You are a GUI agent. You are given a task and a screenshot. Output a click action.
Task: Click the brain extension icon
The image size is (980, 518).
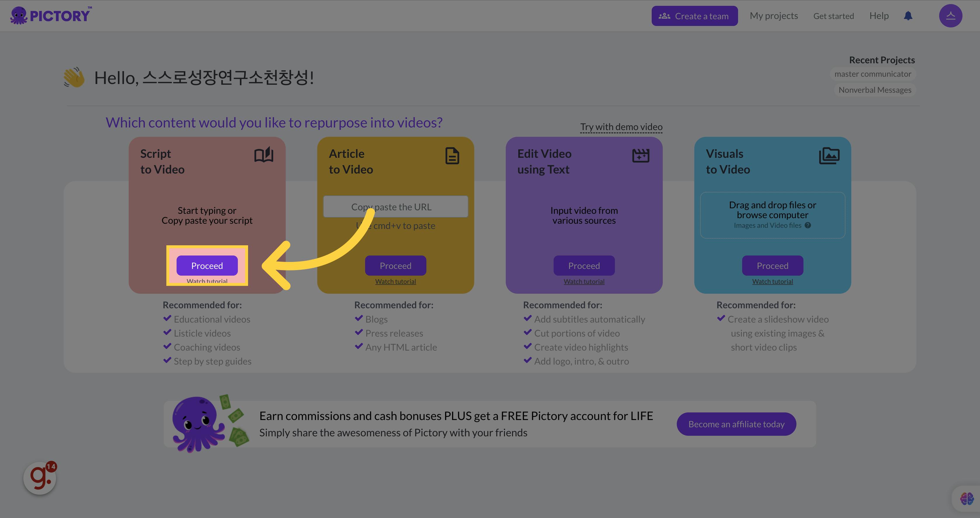tap(966, 498)
